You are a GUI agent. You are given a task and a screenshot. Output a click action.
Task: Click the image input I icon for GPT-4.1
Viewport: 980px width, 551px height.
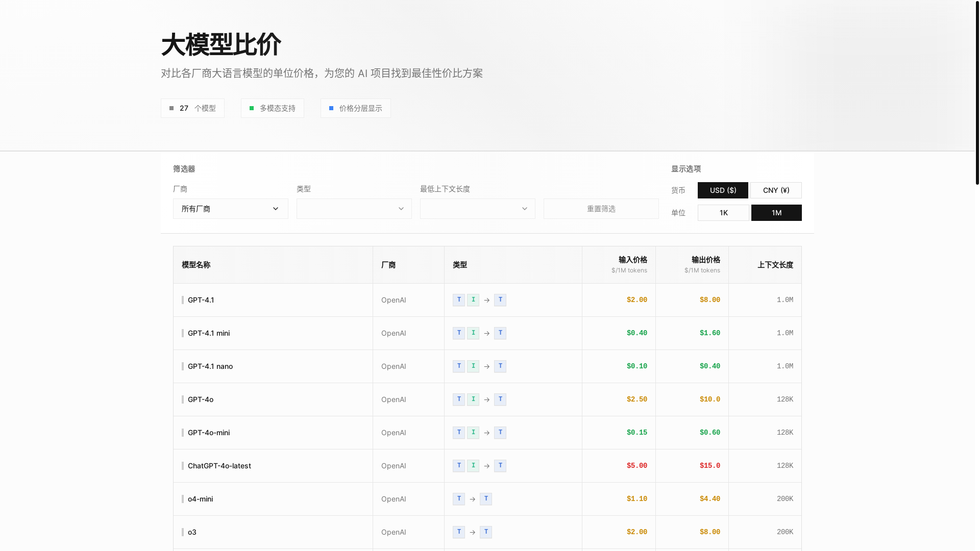coord(473,300)
